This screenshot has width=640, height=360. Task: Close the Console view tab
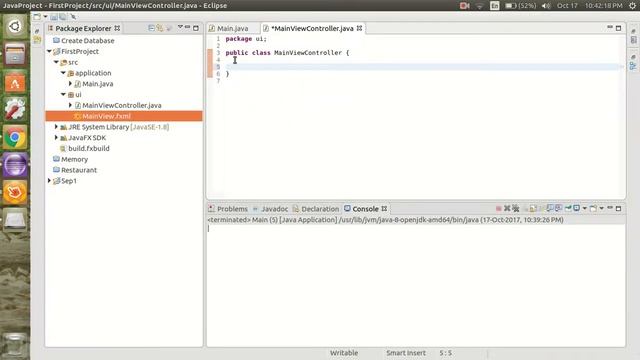point(384,209)
